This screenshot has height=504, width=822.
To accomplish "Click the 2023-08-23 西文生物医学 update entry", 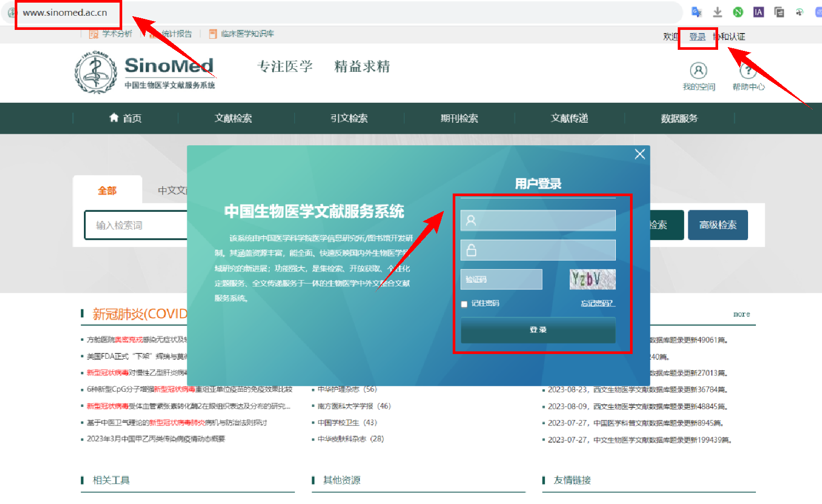I will click(x=638, y=390).
